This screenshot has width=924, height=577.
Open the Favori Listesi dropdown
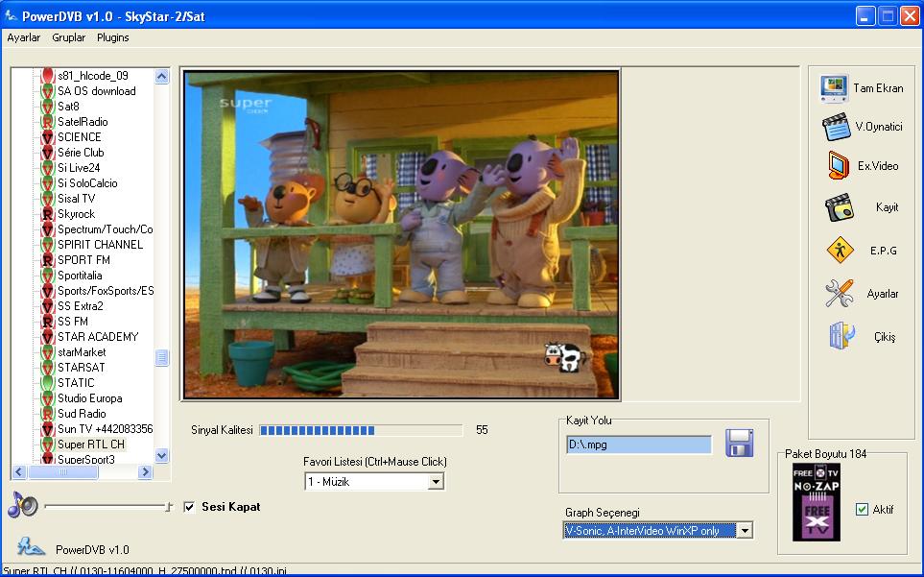coord(436,482)
